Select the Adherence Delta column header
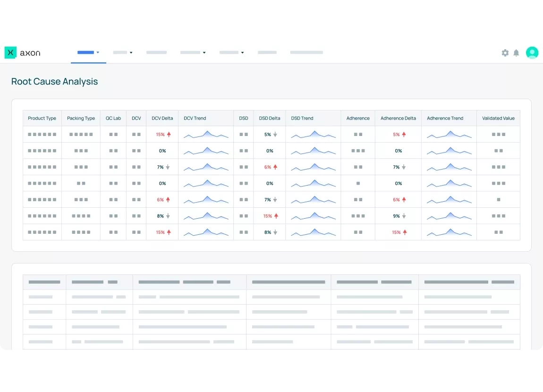Image resolution: width=543 pixels, height=392 pixels. (x=398, y=118)
